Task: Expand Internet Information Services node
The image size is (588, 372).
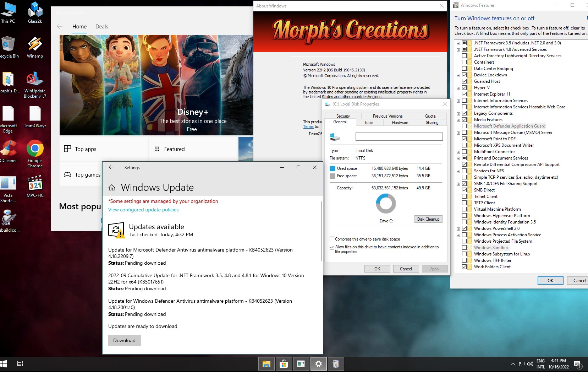Action: (x=458, y=101)
